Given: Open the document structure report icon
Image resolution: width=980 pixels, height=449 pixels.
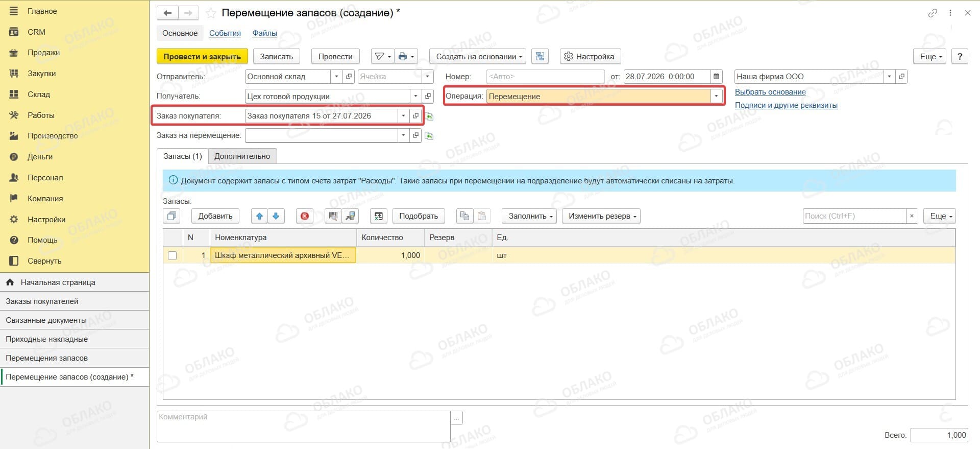Looking at the screenshot, I should point(540,56).
